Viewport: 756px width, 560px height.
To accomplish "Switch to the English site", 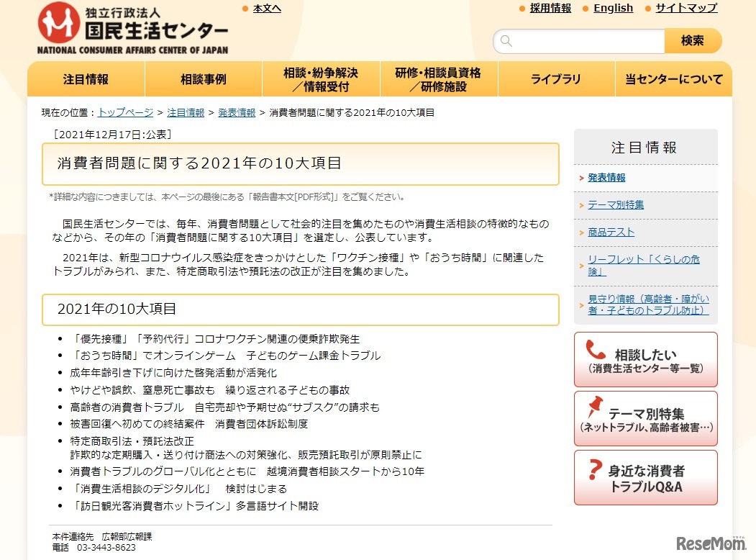I will (x=614, y=8).
